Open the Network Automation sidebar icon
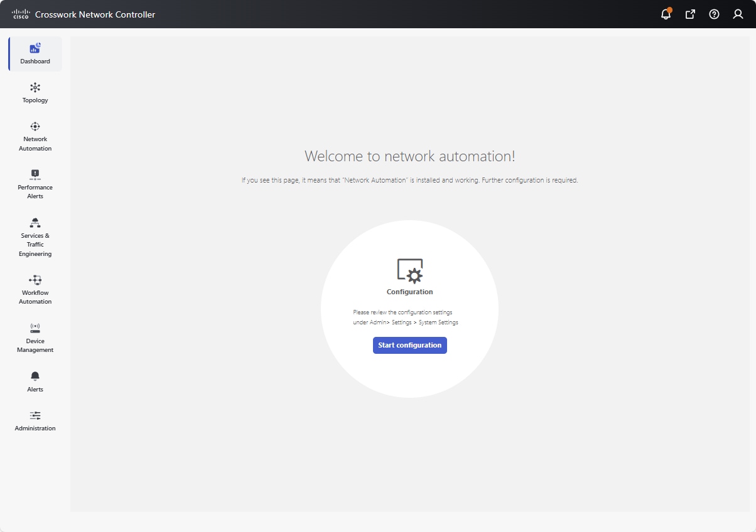 [35, 126]
